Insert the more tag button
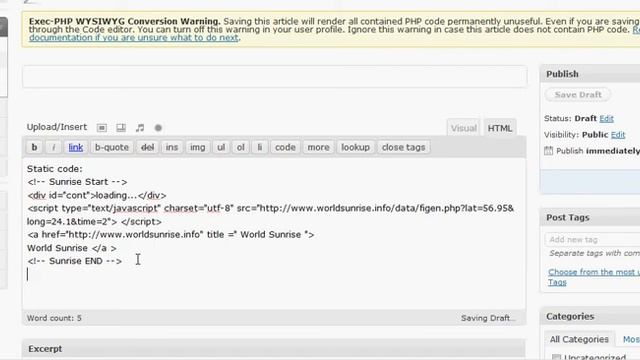This screenshot has height=360, width=640. (x=318, y=147)
